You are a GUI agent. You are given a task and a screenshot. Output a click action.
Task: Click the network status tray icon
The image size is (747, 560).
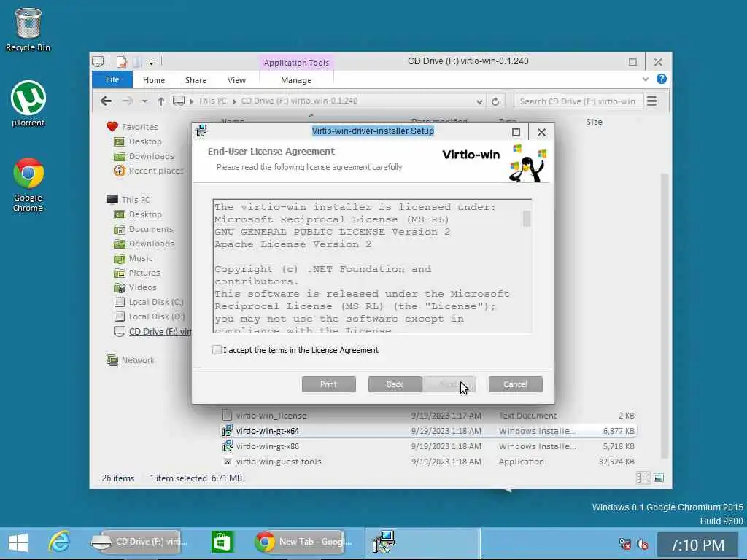(x=624, y=543)
